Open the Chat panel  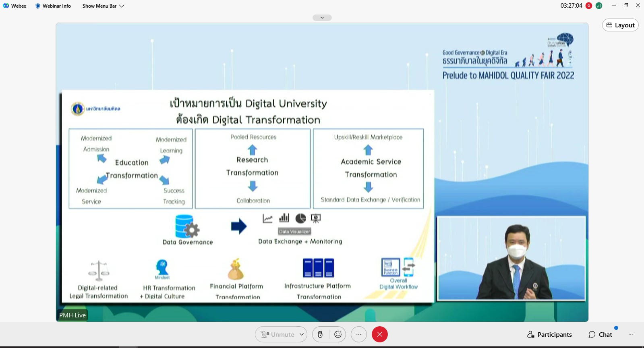point(600,334)
